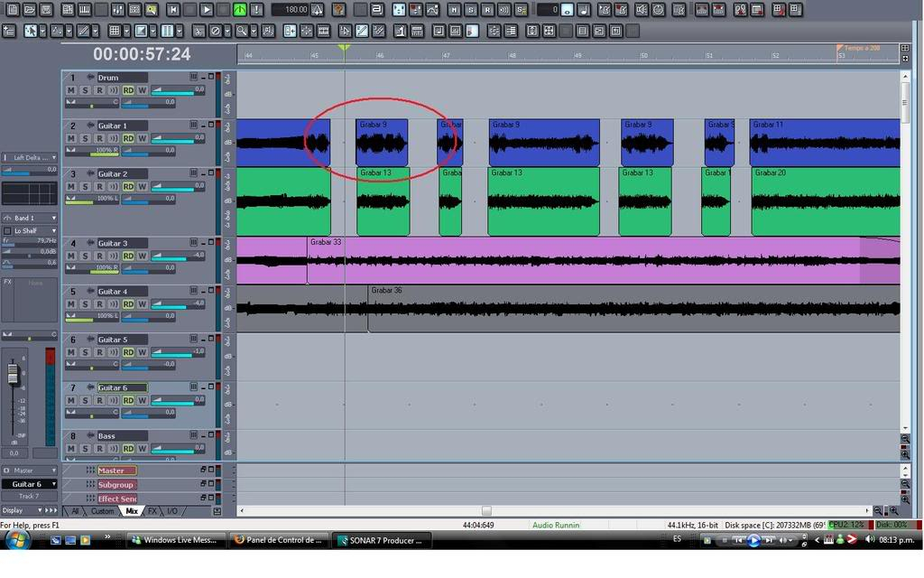Insert a new track via add-track icon

pyautogui.click(x=9, y=31)
